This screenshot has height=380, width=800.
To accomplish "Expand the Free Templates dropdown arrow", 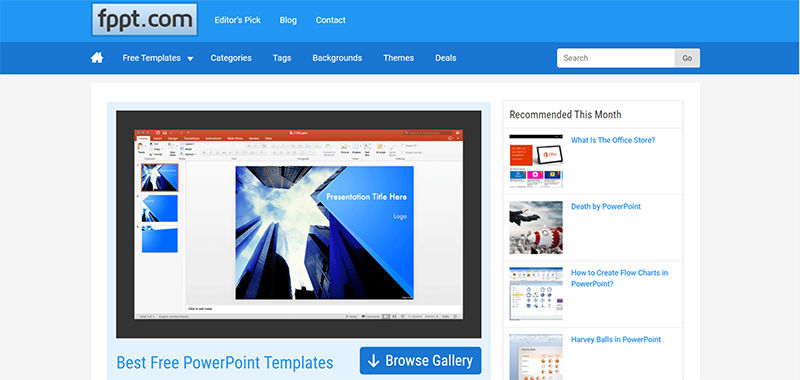I will [190, 59].
